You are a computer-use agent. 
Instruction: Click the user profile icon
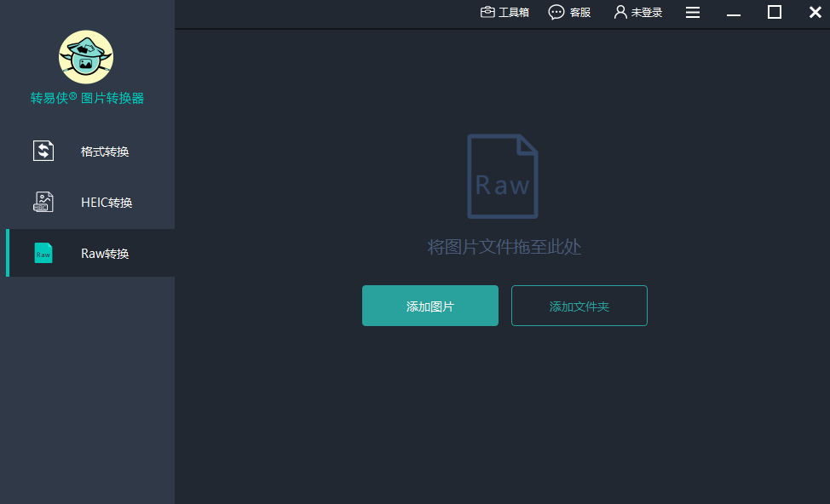(x=620, y=12)
